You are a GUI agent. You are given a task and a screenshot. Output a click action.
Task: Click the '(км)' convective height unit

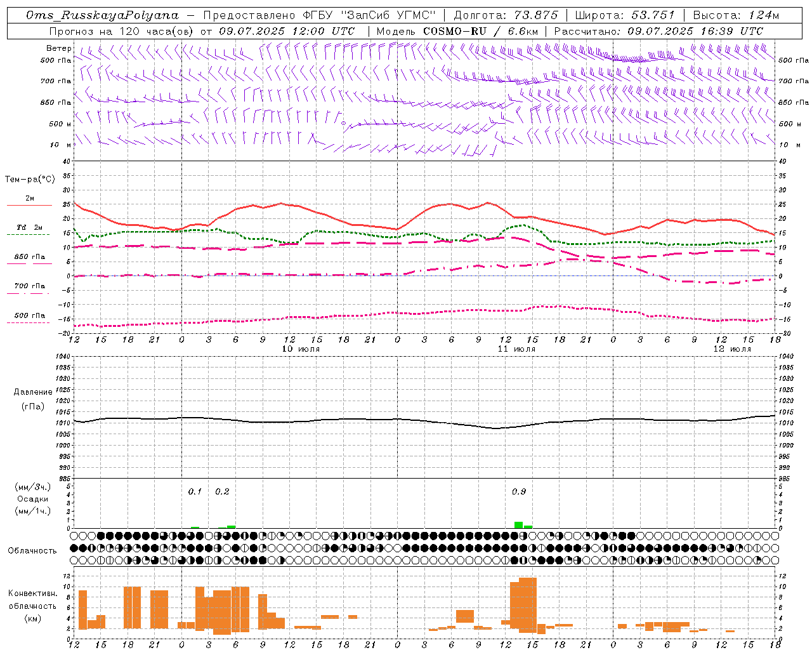tap(32, 619)
